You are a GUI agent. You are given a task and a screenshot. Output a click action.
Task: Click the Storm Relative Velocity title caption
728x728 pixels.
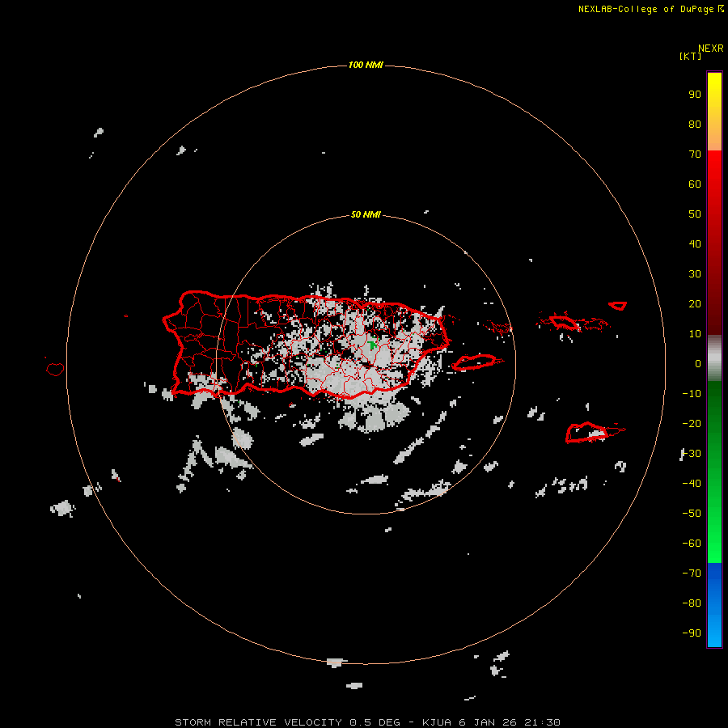click(367, 722)
